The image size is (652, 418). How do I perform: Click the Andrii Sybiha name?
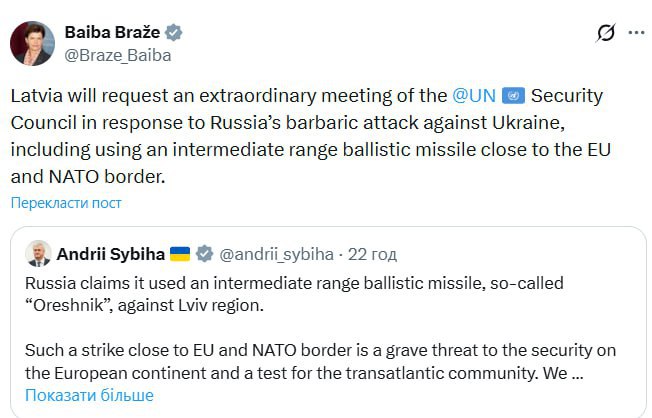109,252
